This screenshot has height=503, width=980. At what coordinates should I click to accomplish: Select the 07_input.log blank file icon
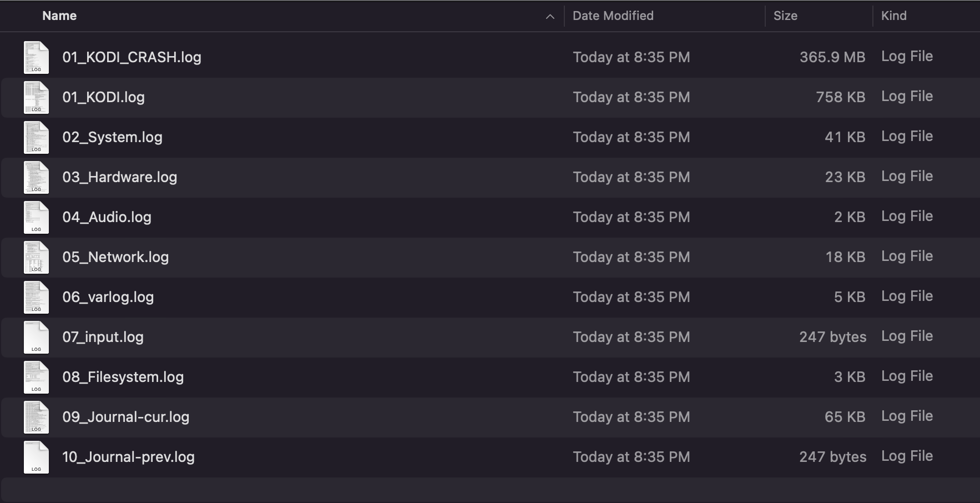[x=36, y=338]
